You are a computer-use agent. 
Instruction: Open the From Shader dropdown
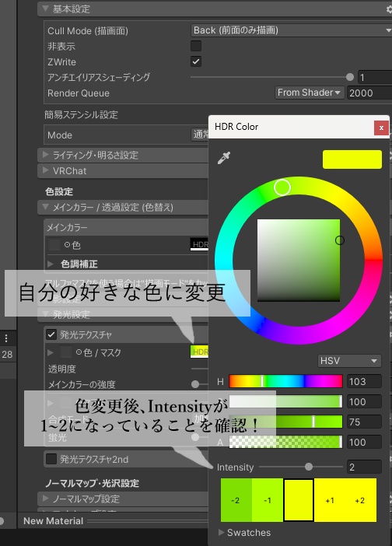(x=309, y=93)
